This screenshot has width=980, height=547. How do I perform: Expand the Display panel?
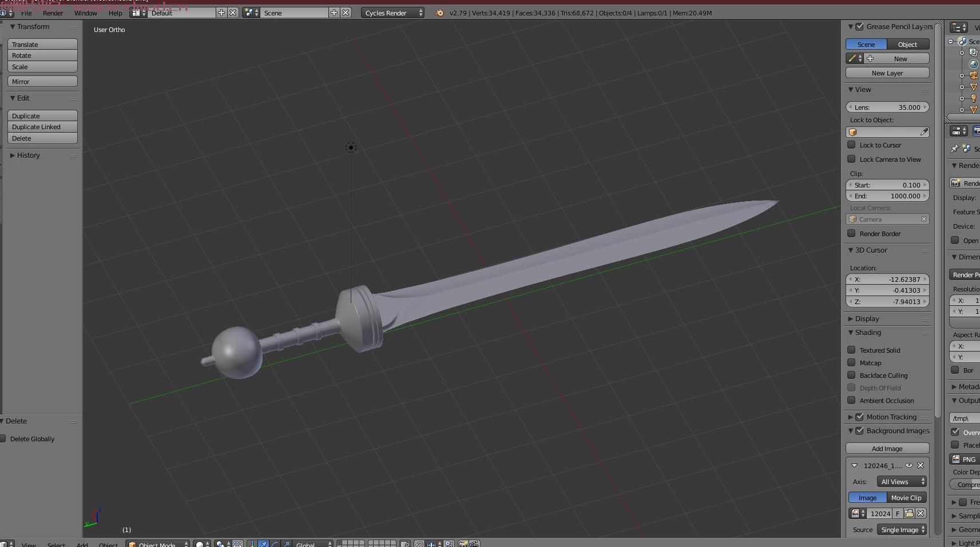pyautogui.click(x=851, y=319)
